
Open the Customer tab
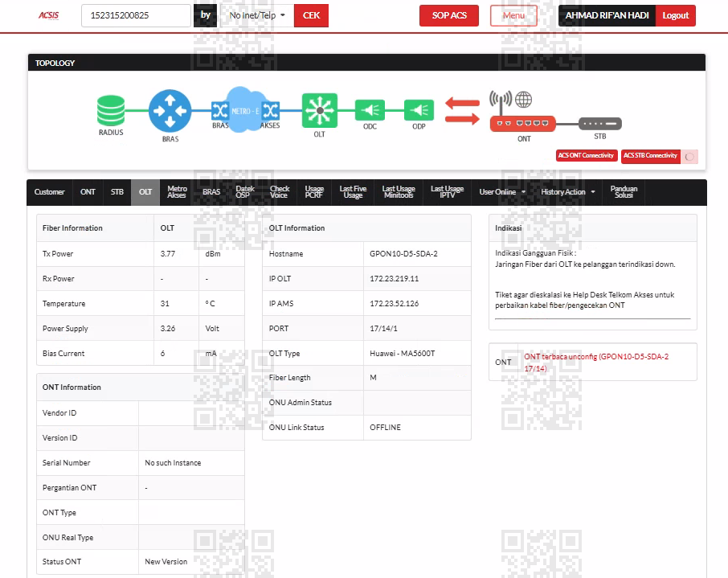[x=49, y=192]
